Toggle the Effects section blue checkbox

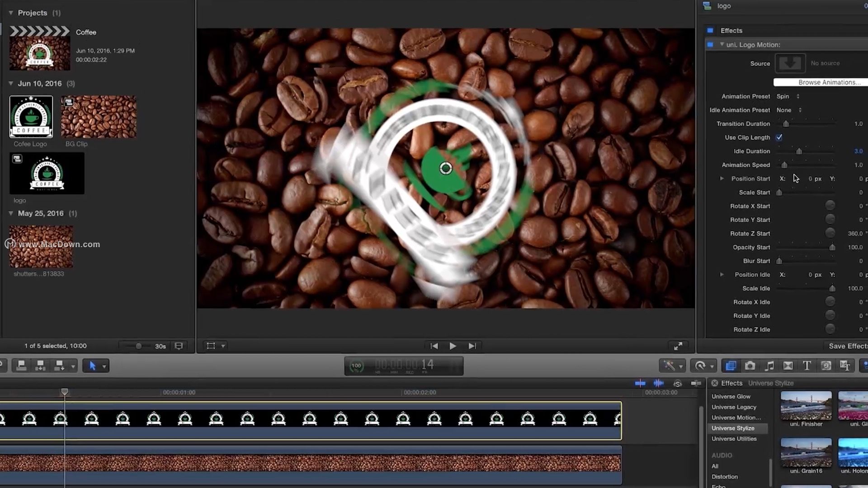tap(710, 31)
